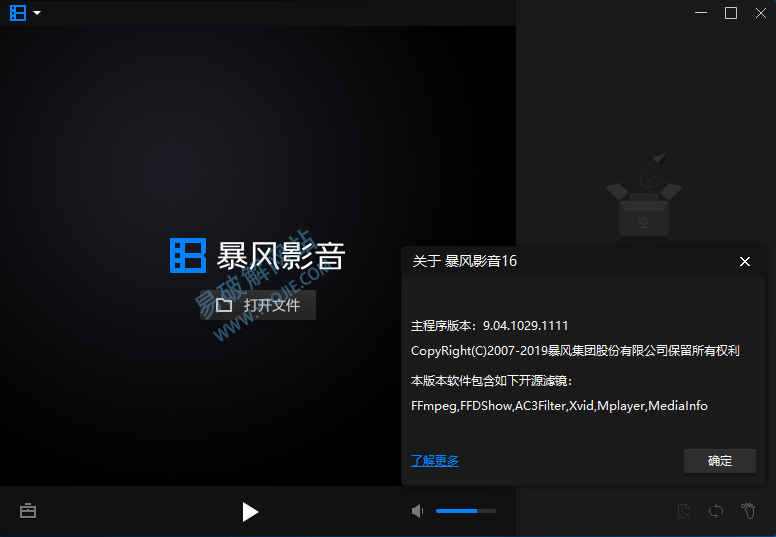Open the 了解更多 link
The width and height of the screenshot is (776, 537).
tap(435, 461)
